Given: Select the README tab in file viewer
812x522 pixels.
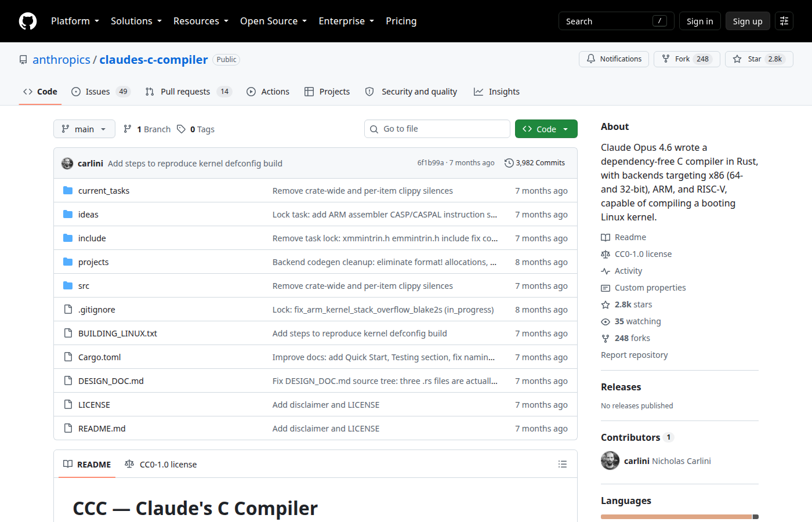Looking at the screenshot, I should [87, 464].
